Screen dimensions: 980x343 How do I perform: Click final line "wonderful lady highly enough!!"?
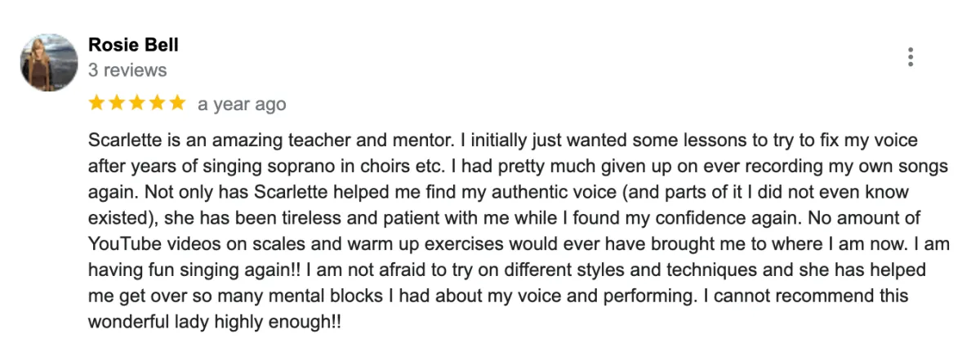coord(215,323)
